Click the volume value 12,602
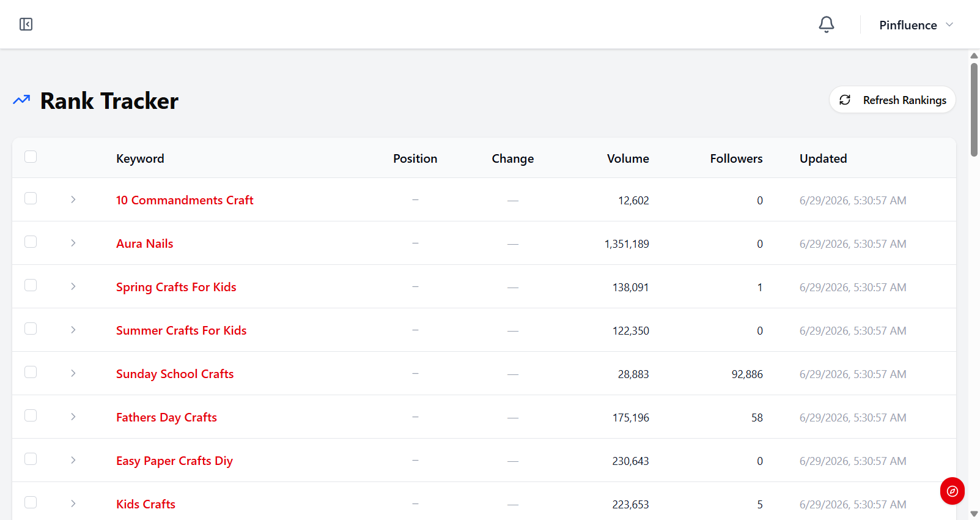Image resolution: width=980 pixels, height=520 pixels. tap(633, 201)
